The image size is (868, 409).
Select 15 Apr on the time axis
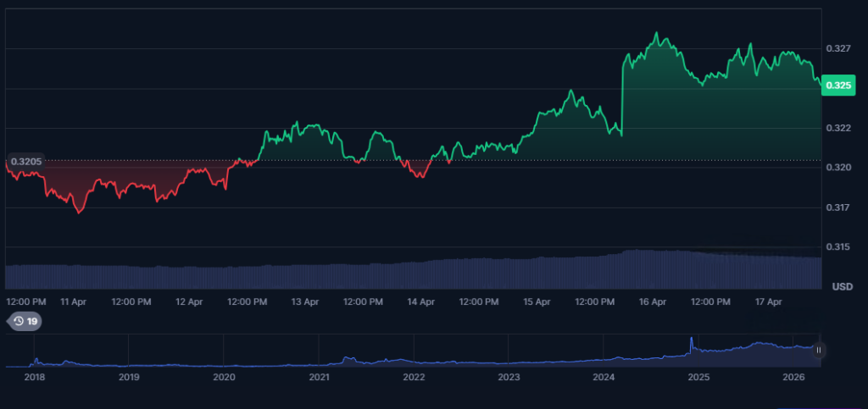(x=536, y=301)
